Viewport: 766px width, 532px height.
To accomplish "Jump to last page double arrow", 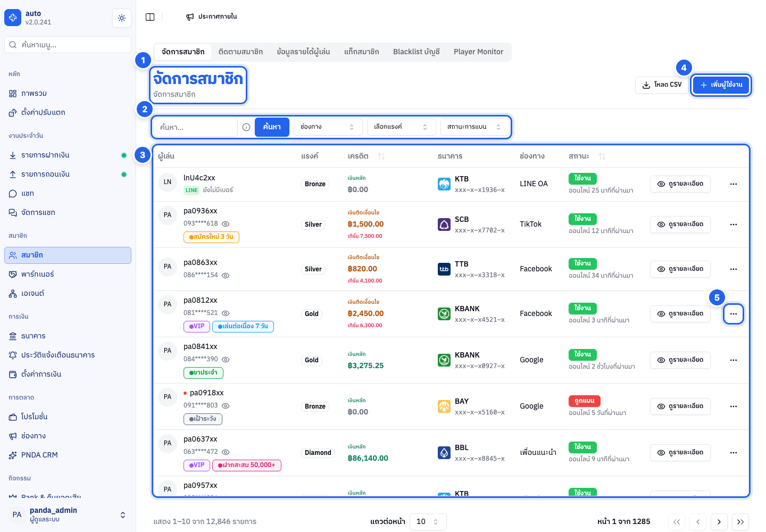I will 740,522.
